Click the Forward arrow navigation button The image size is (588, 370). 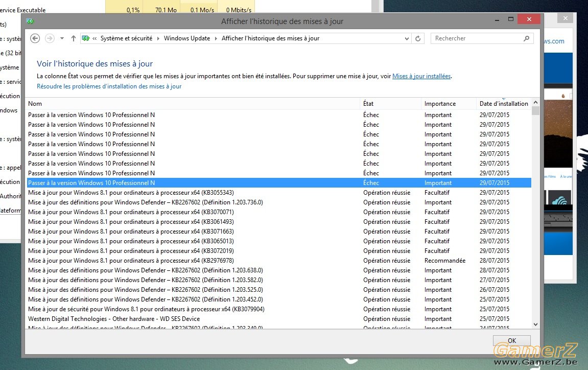[50, 38]
